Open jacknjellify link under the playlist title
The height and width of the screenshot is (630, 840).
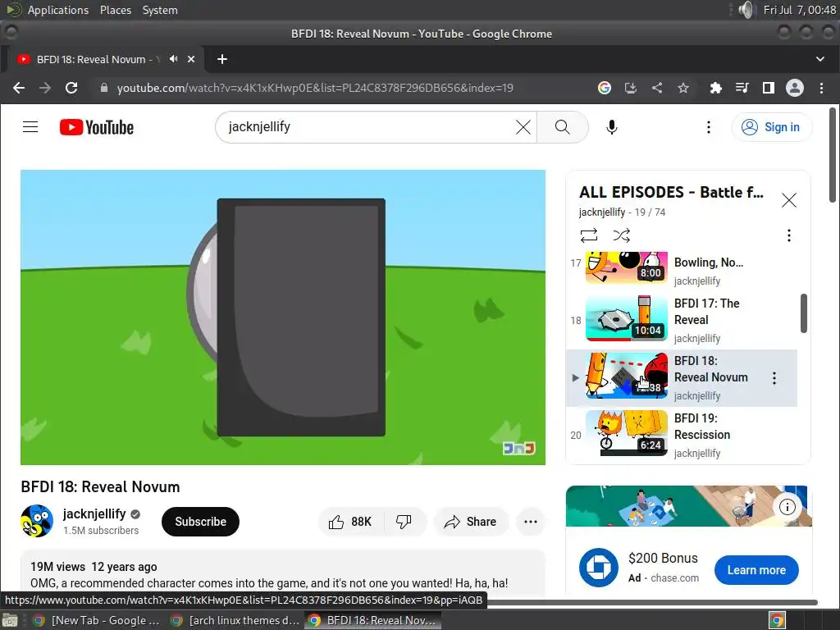[602, 212]
